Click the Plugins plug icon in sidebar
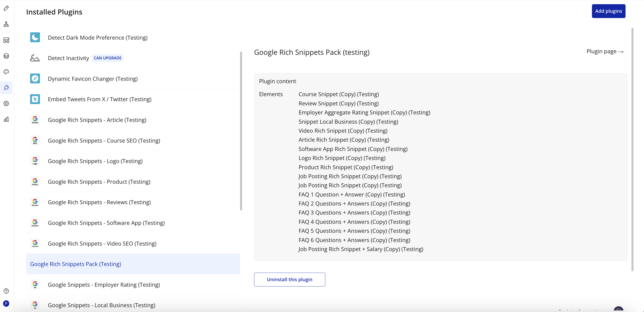The height and width of the screenshot is (312, 644). 6,88
